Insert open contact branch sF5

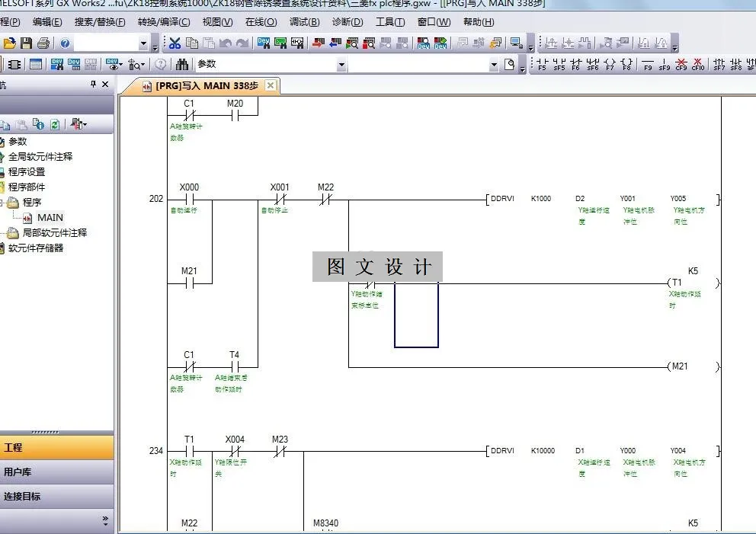click(559, 64)
